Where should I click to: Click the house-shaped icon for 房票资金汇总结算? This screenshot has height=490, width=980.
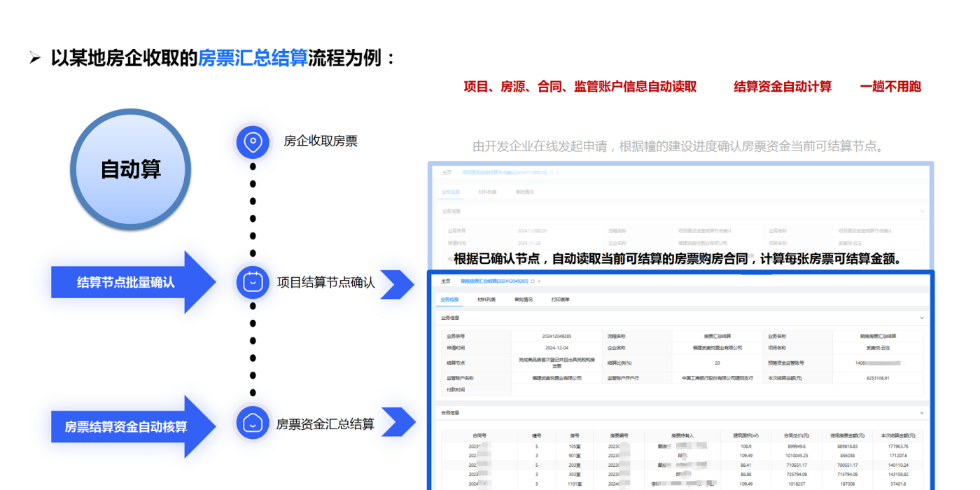(x=253, y=423)
